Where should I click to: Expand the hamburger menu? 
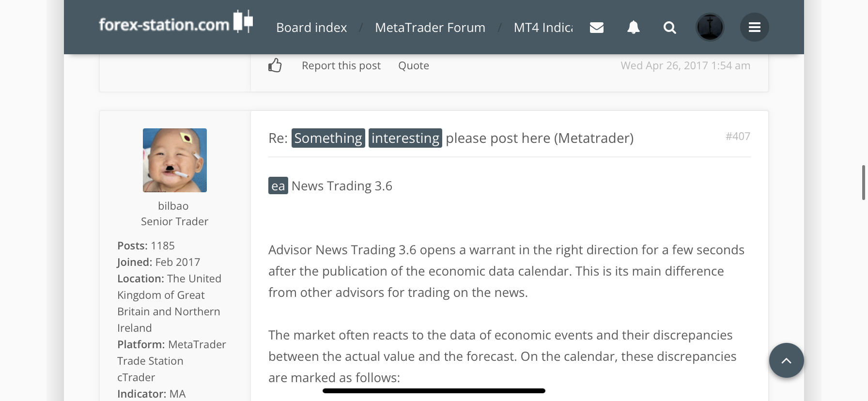click(x=754, y=27)
